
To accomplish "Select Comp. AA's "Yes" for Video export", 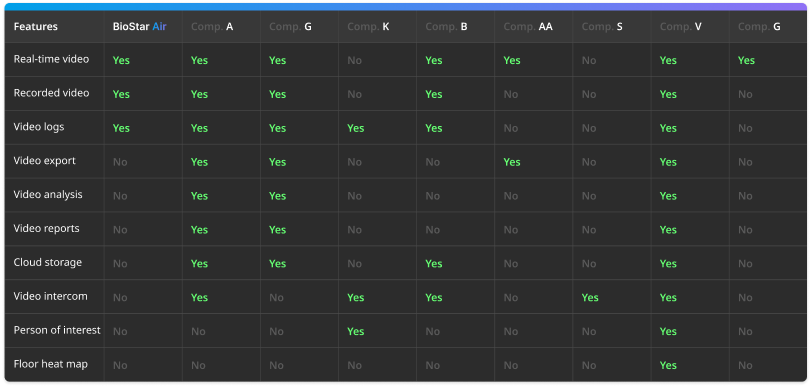I will pyautogui.click(x=511, y=162).
